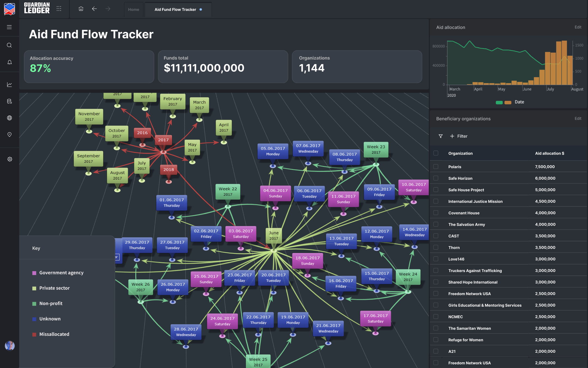This screenshot has height=368, width=588.
Task: Select the 03.06.2017 Saturday node
Action: pyautogui.click(x=241, y=234)
